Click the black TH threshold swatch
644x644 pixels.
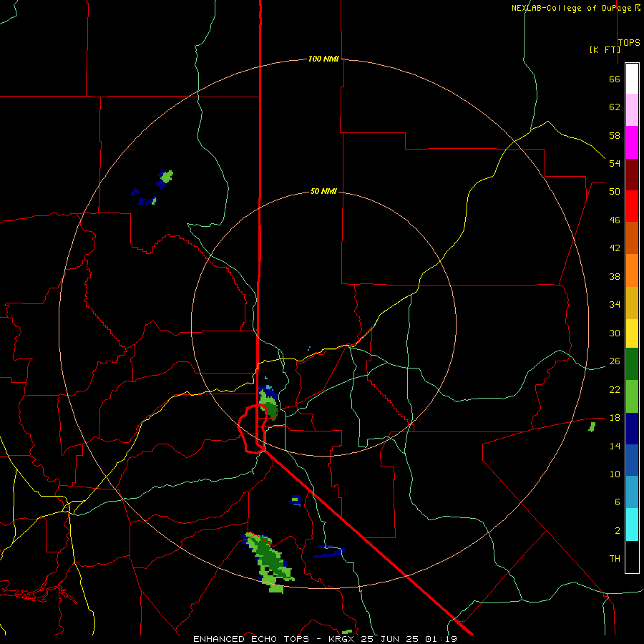(x=632, y=557)
